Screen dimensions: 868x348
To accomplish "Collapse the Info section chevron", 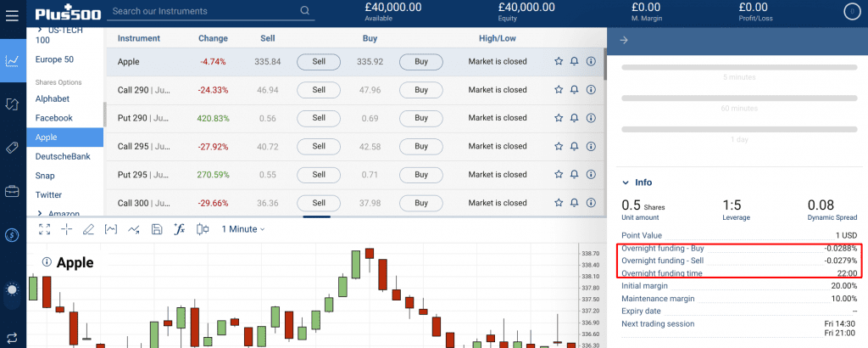I will click(626, 182).
